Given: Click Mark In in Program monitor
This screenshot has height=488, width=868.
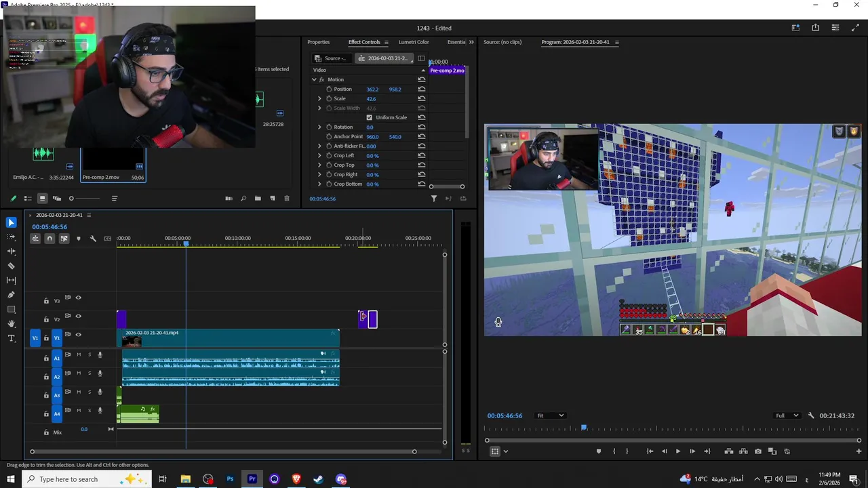Looking at the screenshot, I should point(614,451).
